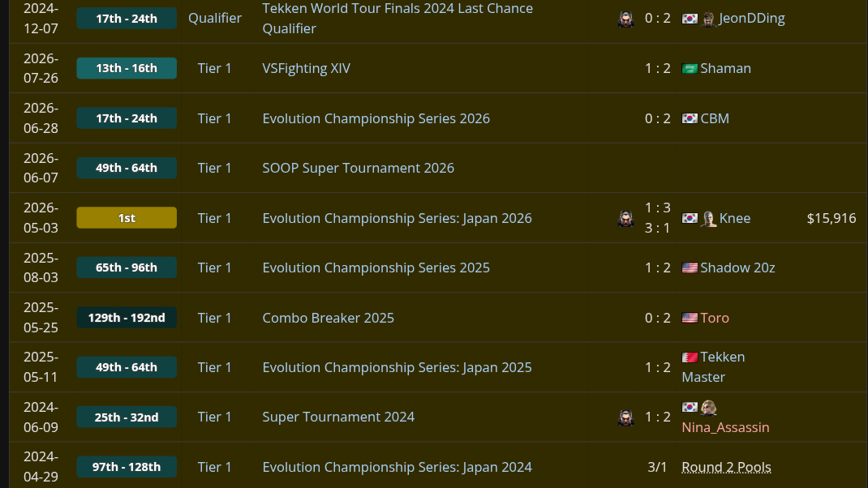Click the character icon in the Evolution Japan 2026 row
This screenshot has width=868, height=488.
pyautogui.click(x=625, y=219)
